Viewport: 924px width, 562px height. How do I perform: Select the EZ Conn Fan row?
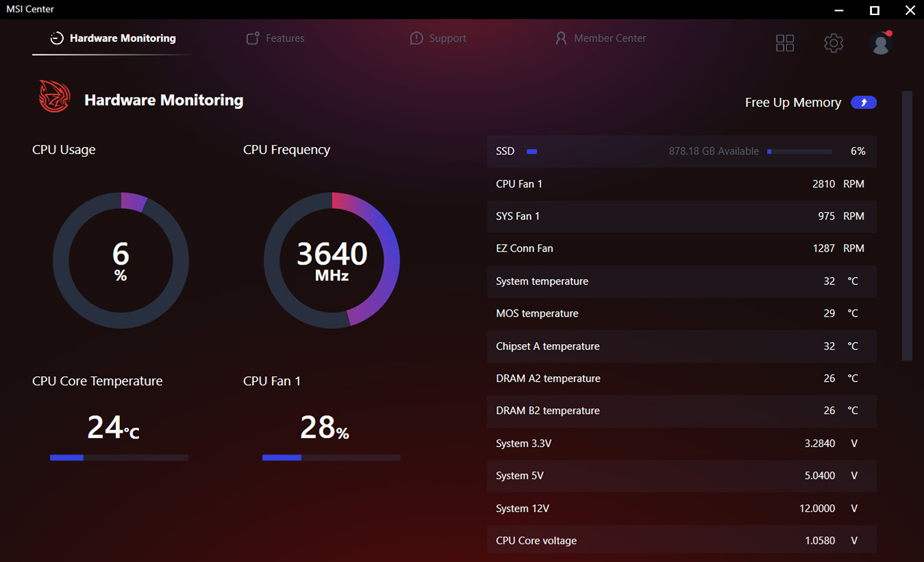(x=681, y=248)
